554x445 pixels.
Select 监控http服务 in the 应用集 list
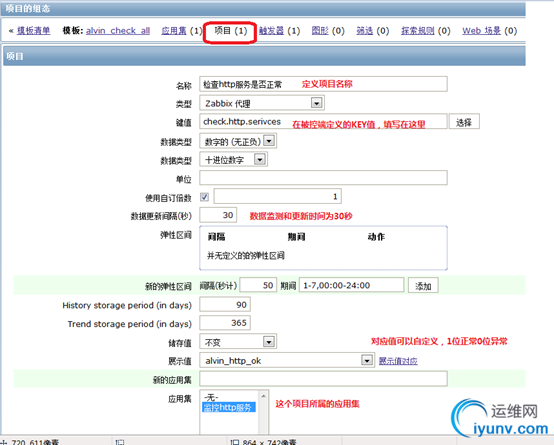coord(229,407)
